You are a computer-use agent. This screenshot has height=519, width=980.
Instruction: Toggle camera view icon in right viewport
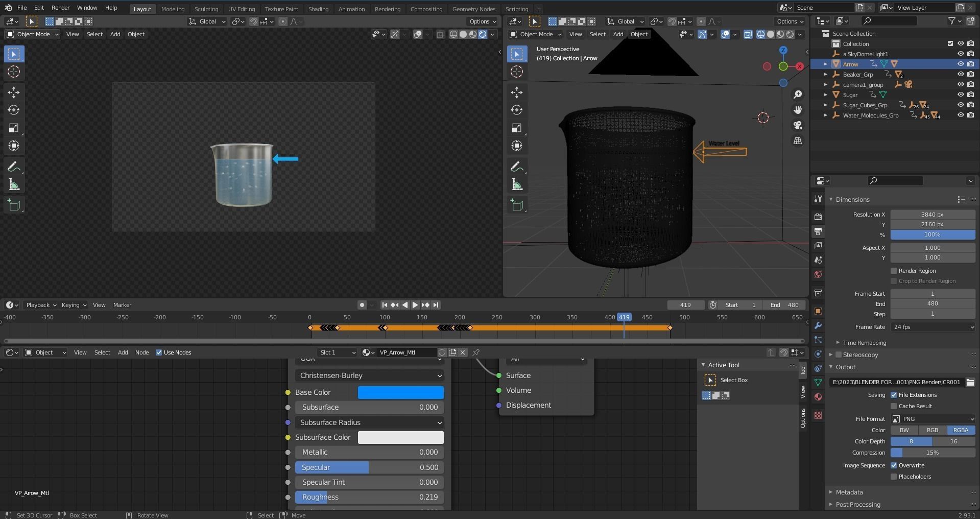tap(798, 125)
